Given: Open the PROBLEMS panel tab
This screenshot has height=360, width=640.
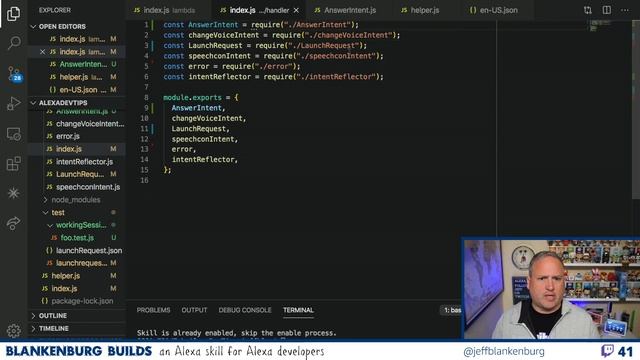Looking at the screenshot, I should (x=153, y=310).
